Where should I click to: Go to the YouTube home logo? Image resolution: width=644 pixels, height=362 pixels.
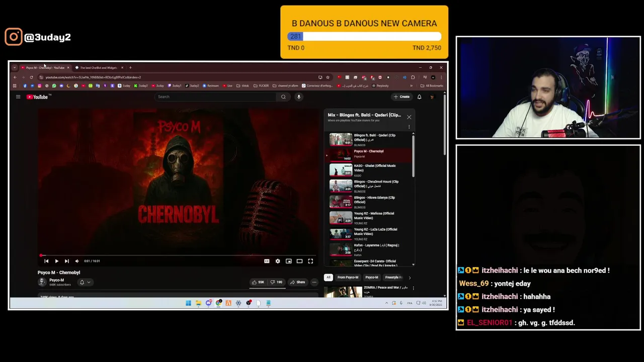[x=37, y=97]
